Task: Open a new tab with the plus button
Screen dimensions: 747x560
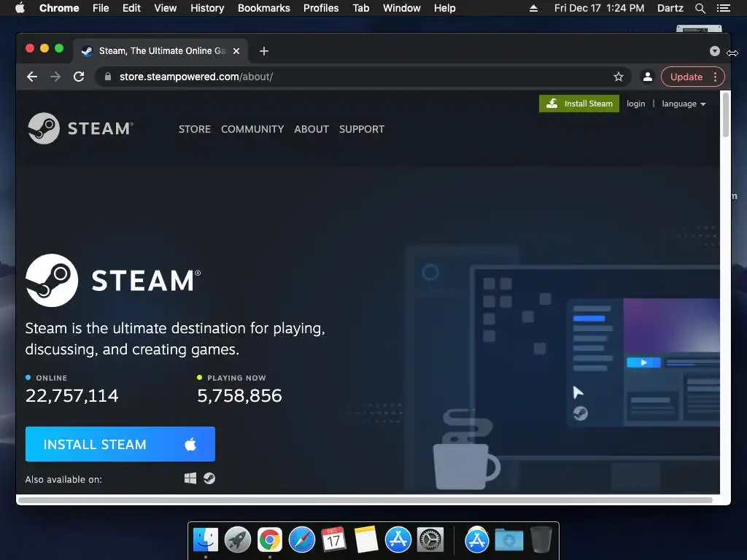Action: click(264, 51)
